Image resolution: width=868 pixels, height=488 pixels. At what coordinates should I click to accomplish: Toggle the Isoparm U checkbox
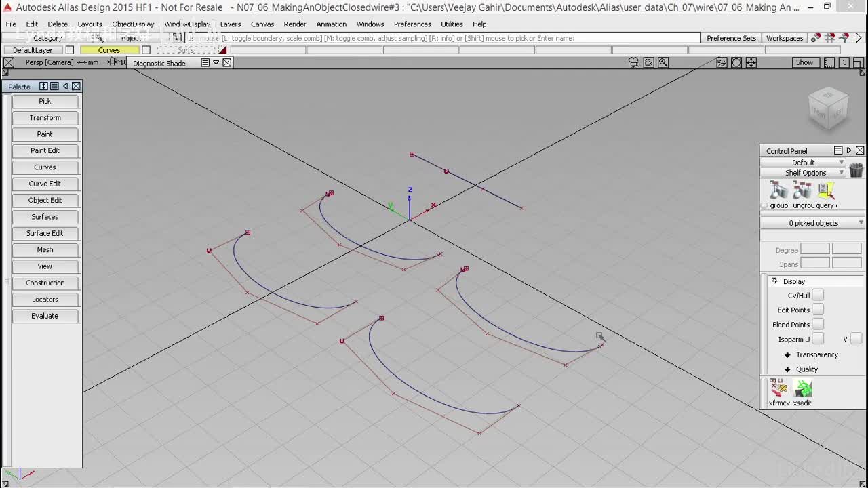tap(818, 339)
